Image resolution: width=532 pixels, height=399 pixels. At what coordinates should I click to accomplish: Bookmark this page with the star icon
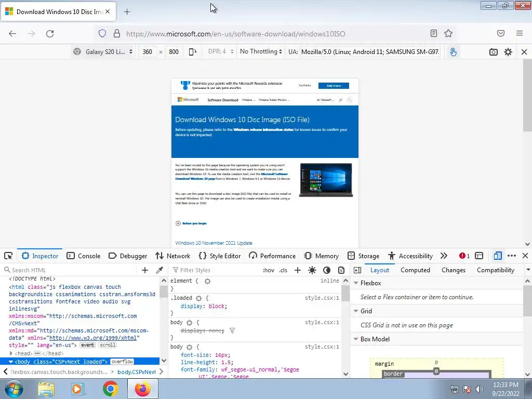click(x=448, y=33)
